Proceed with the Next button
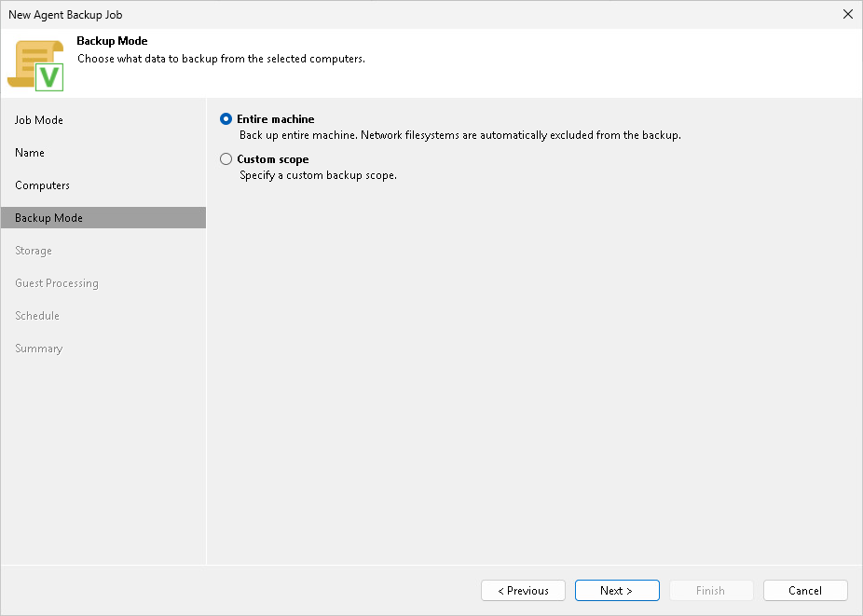863x616 pixels. [x=617, y=591]
